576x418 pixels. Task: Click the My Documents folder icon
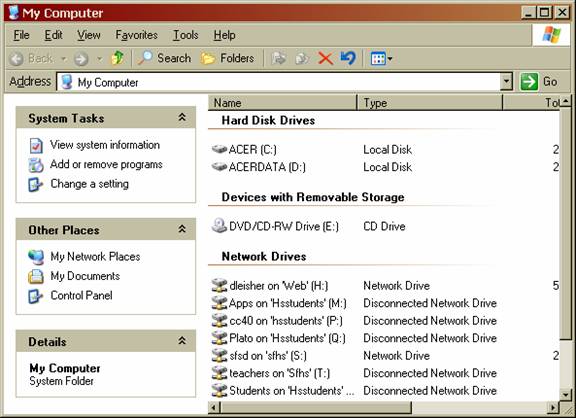coord(36,277)
